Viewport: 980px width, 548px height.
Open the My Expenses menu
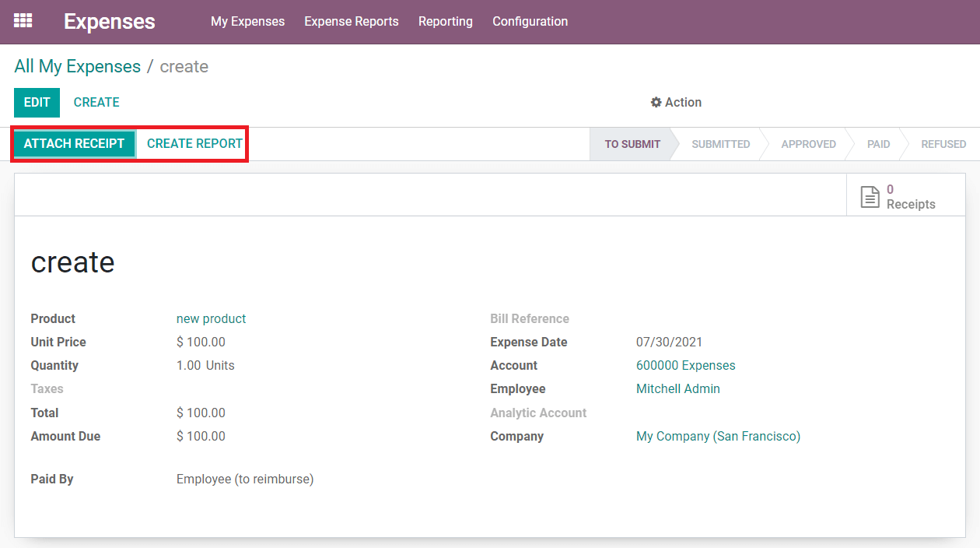[247, 22]
